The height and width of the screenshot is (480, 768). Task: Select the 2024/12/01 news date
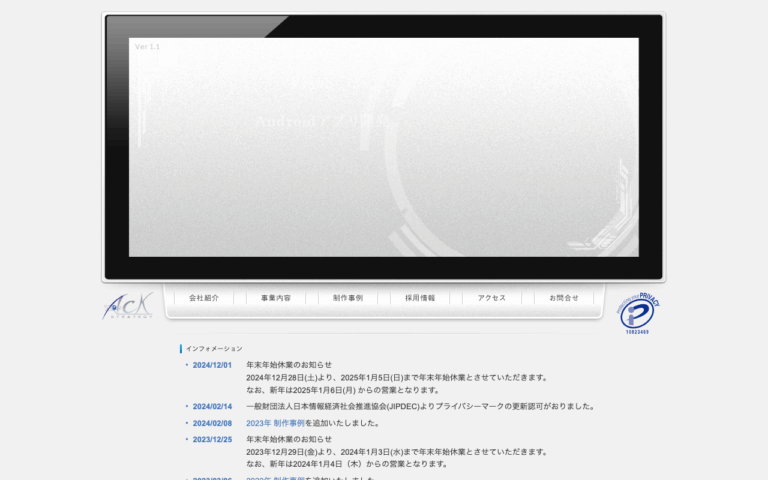(212, 365)
